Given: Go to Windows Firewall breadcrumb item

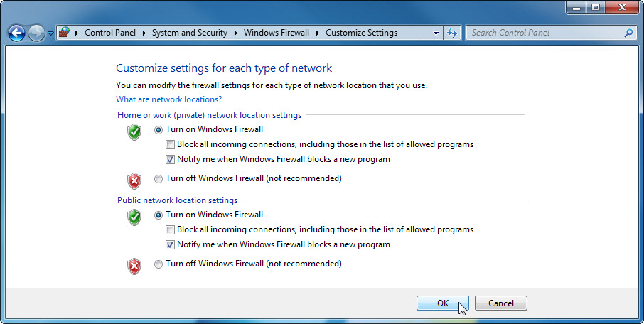Looking at the screenshot, I should click(277, 33).
